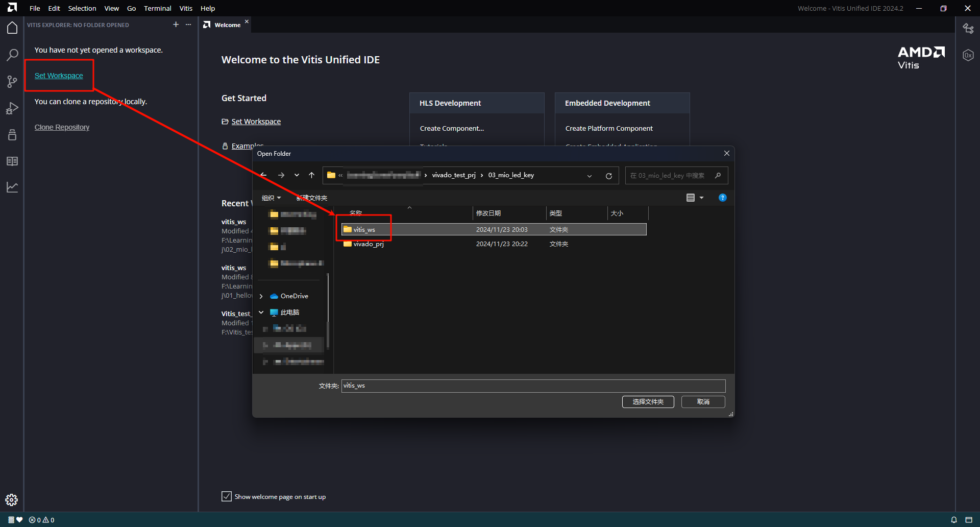
Task: Open the Source Control view
Action: tap(12, 82)
